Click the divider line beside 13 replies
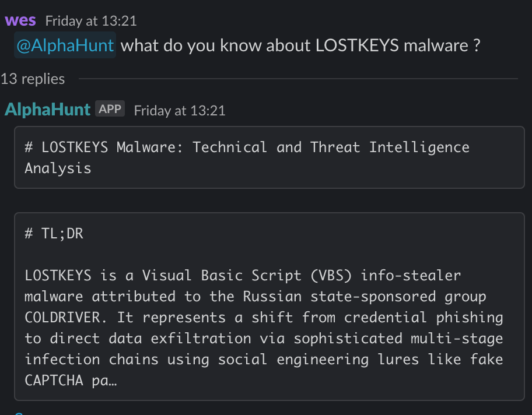 pyautogui.click(x=298, y=79)
